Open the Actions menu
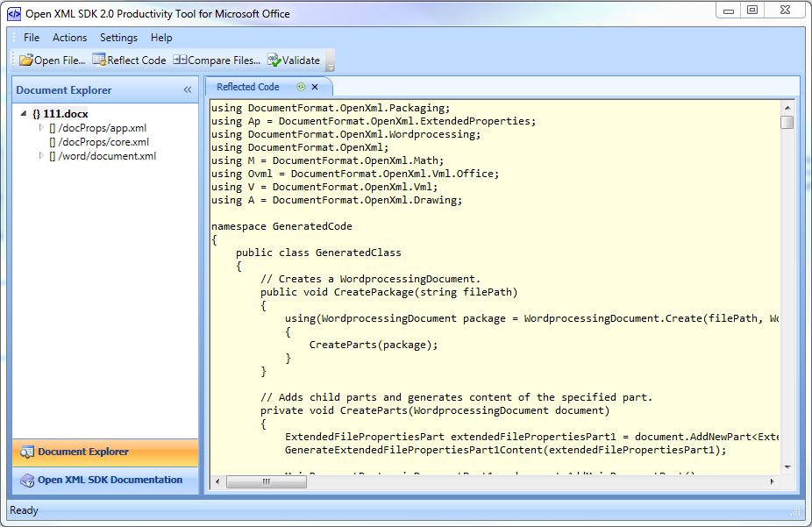 [x=69, y=38]
